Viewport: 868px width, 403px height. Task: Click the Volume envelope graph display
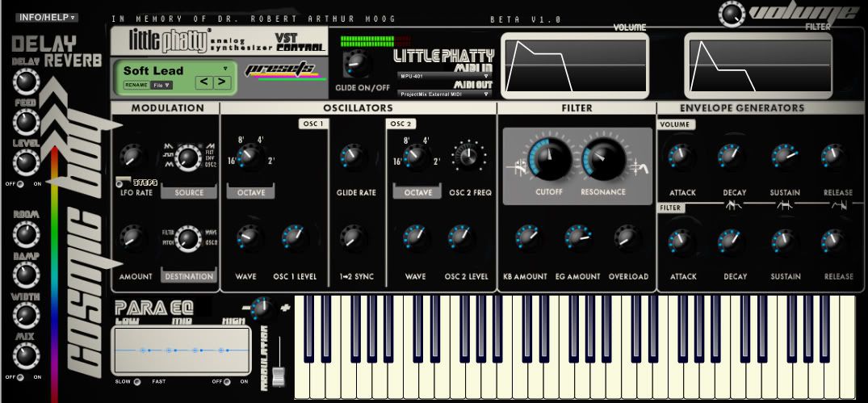pos(575,65)
